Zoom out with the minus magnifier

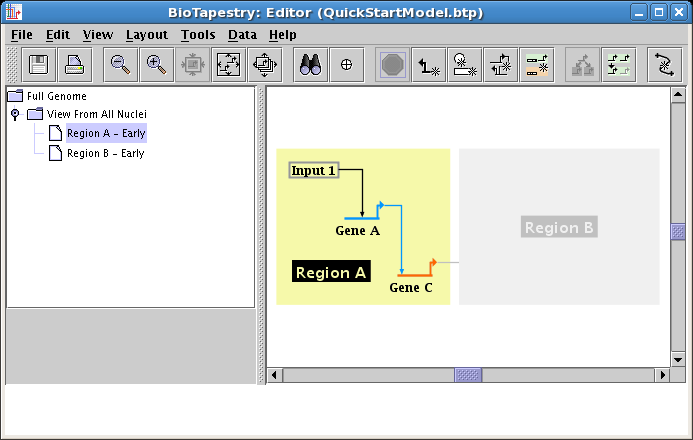(x=120, y=65)
